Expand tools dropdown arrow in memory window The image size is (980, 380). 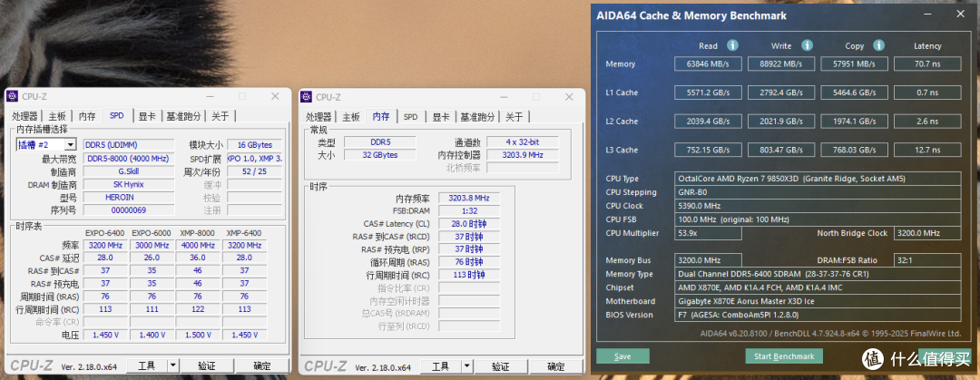pos(467,366)
